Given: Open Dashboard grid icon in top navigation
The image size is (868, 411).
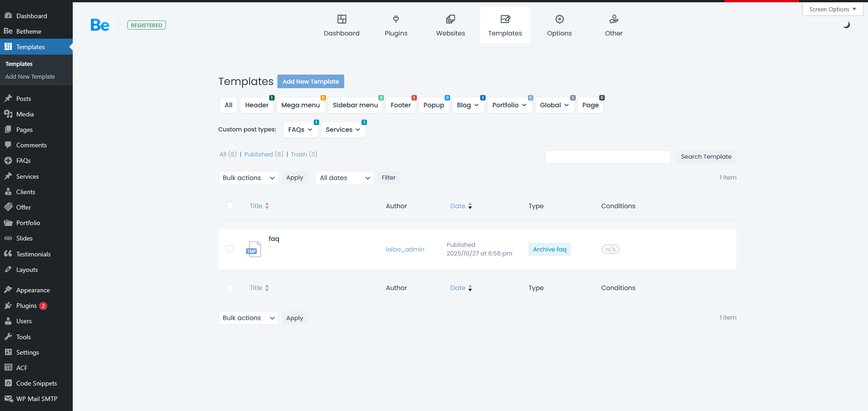Looking at the screenshot, I should 341,19.
